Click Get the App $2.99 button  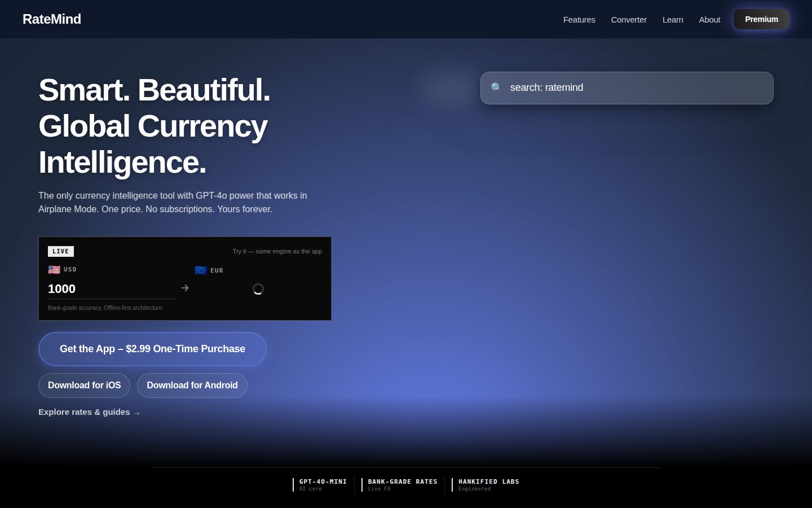152,349
